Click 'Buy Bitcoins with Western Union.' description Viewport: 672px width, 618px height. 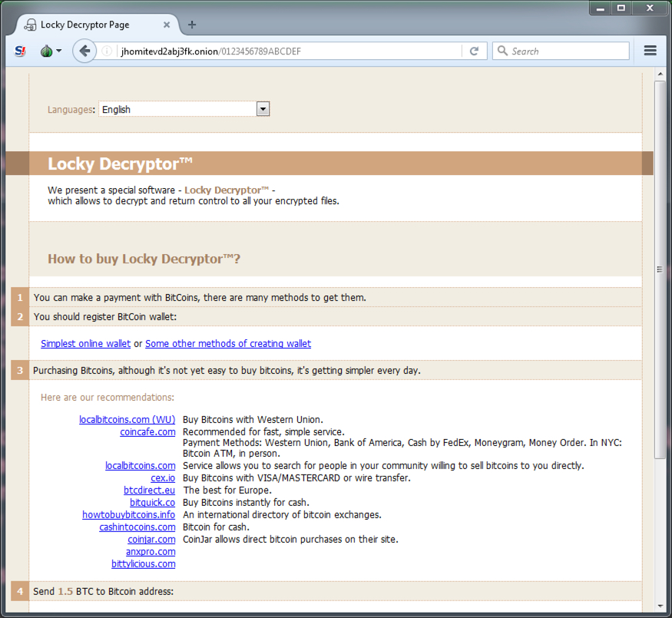(x=253, y=420)
